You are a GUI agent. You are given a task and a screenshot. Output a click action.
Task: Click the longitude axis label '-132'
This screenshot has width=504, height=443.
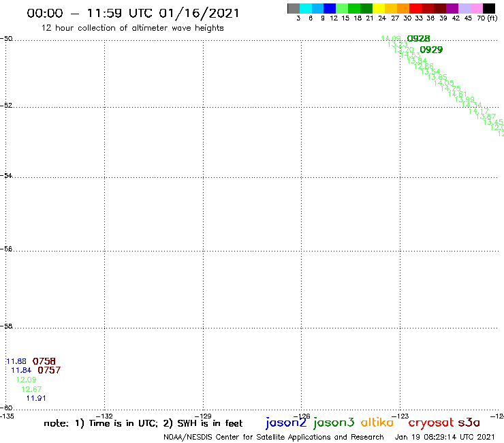(x=104, y=416)
